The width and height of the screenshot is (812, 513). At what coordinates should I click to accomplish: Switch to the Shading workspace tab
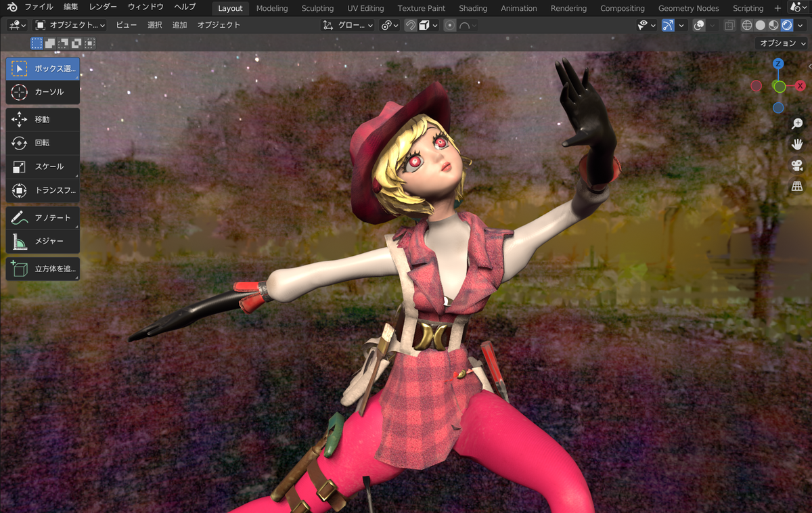pos(473,8)
